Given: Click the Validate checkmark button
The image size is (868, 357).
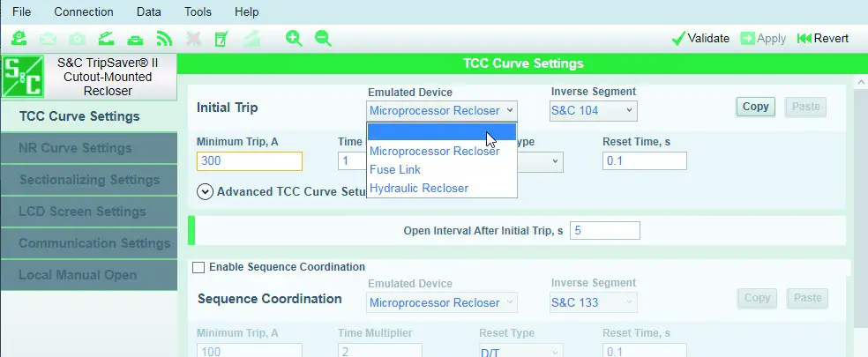Looking at the screenshot, I should pos(700,38).
